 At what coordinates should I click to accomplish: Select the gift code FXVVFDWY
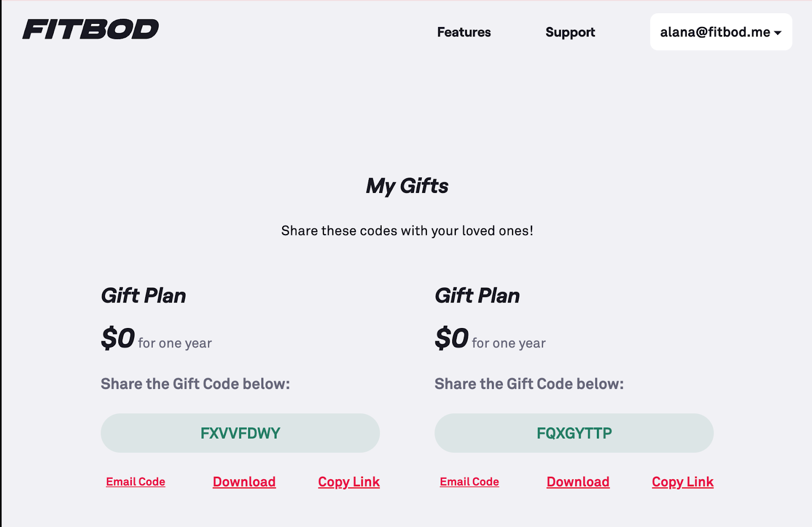point(240,433)
